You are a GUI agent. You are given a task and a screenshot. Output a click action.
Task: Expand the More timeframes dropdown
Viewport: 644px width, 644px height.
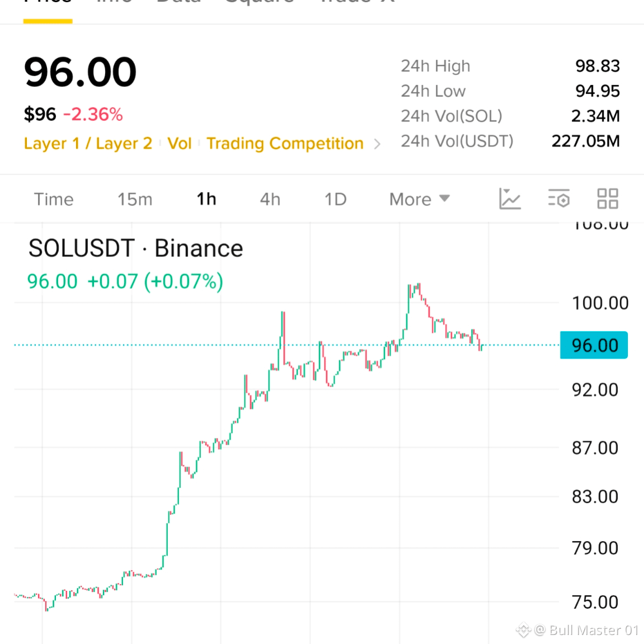[x=419, y=199]
